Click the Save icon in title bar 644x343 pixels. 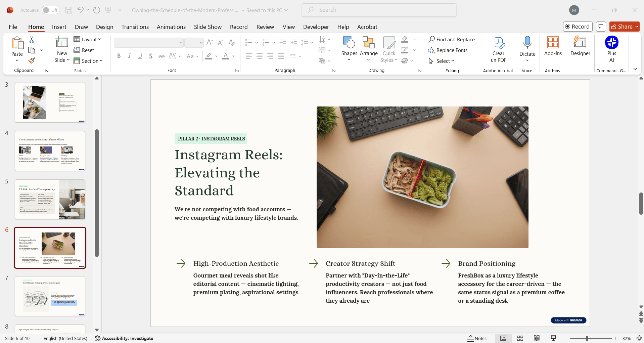click(x=69, y=10)
